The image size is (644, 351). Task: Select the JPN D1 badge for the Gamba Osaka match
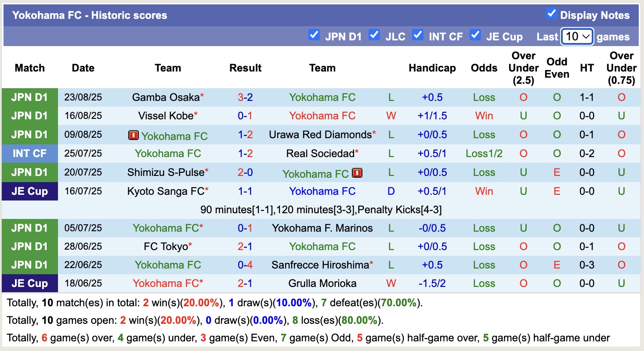pyautogui.click(x=29, y=97)
